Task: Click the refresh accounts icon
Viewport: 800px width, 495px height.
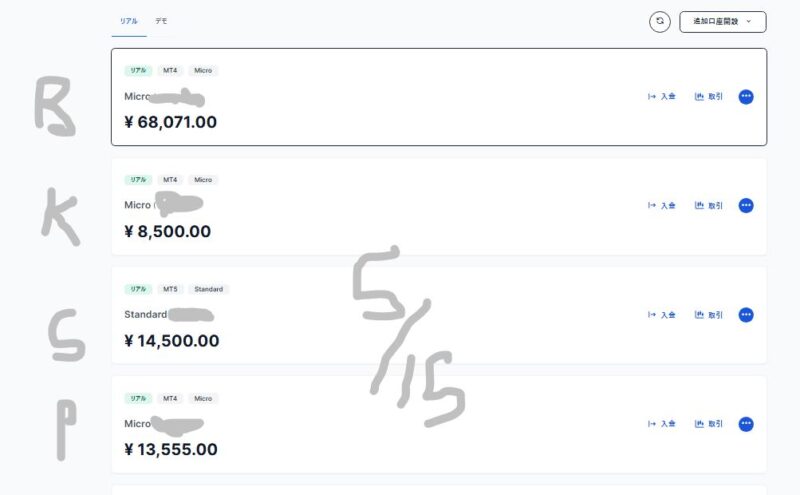Action: [660, 22]
